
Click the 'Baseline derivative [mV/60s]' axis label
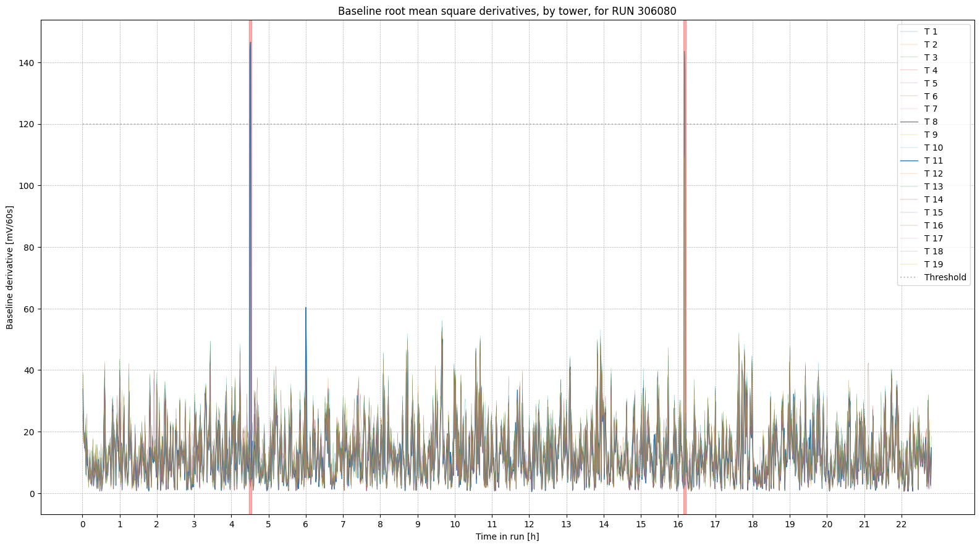click(x=10, y=267)
